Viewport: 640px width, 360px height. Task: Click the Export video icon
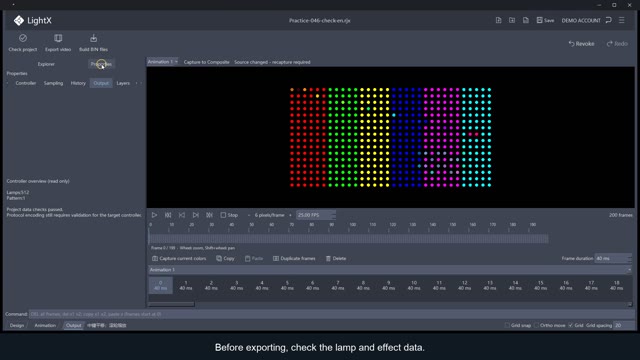pyautogui.click(x=58, y=38)
